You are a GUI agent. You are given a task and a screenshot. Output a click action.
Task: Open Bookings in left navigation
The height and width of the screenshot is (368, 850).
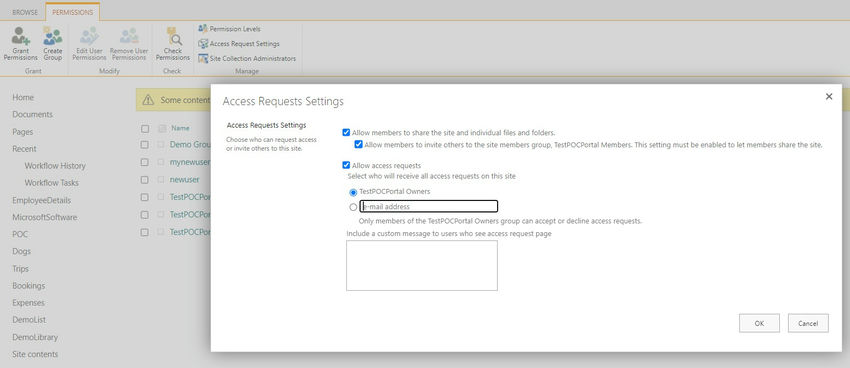pyautogui.click(x=29, y=286)
